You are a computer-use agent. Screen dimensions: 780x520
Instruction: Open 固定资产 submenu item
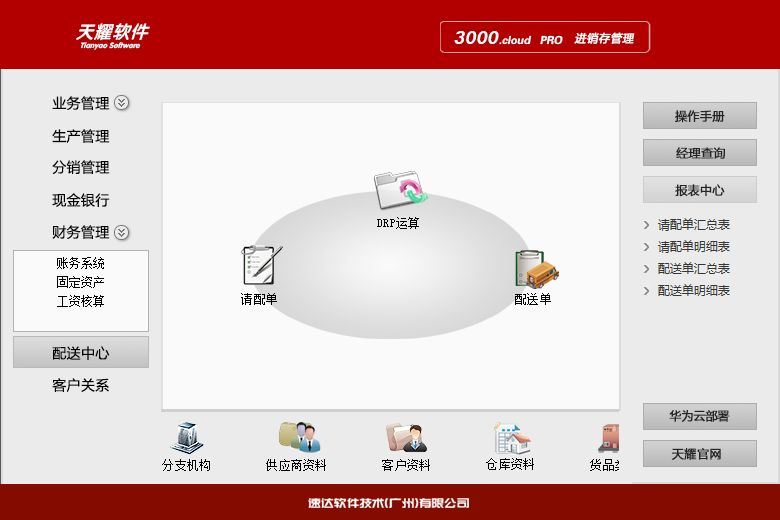[x=80, y=282]
